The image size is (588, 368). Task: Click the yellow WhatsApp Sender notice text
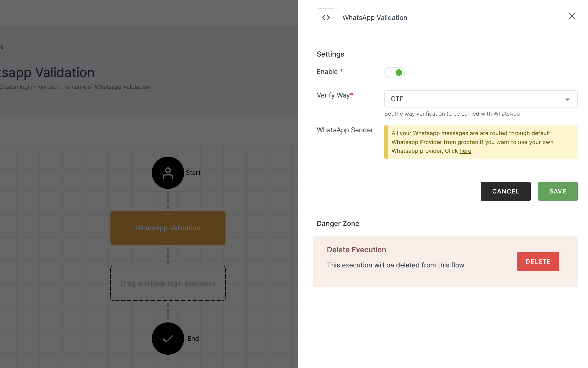pyautogui.click(x=472, y=142)
